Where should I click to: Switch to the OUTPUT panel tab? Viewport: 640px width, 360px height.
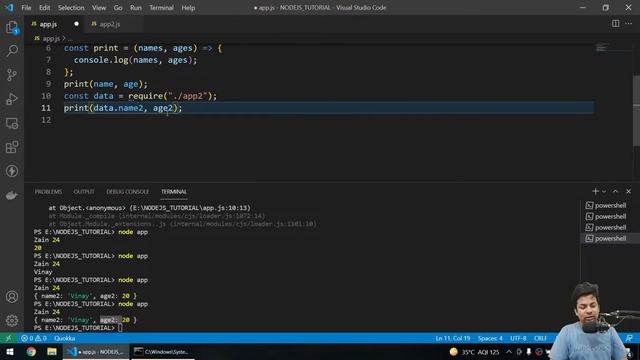click(84, 191)
